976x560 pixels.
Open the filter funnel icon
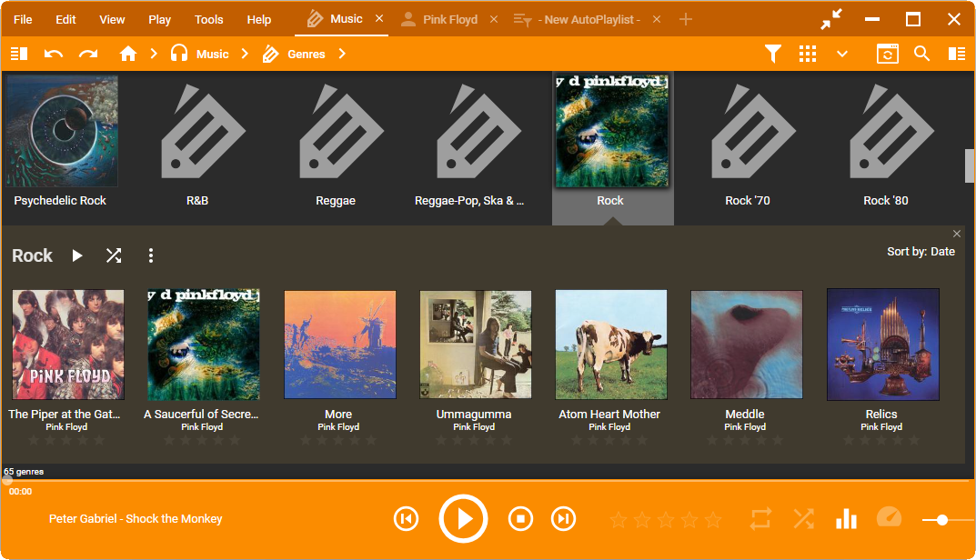coord(773,54)
